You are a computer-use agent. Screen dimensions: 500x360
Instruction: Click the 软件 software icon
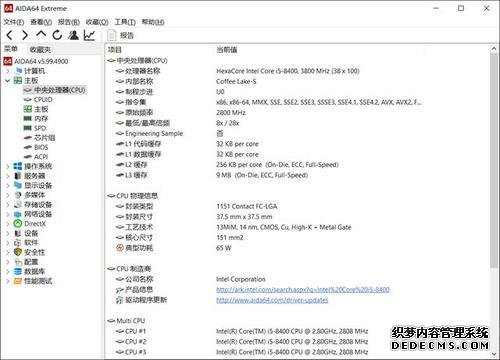click(x=18, y=243)
